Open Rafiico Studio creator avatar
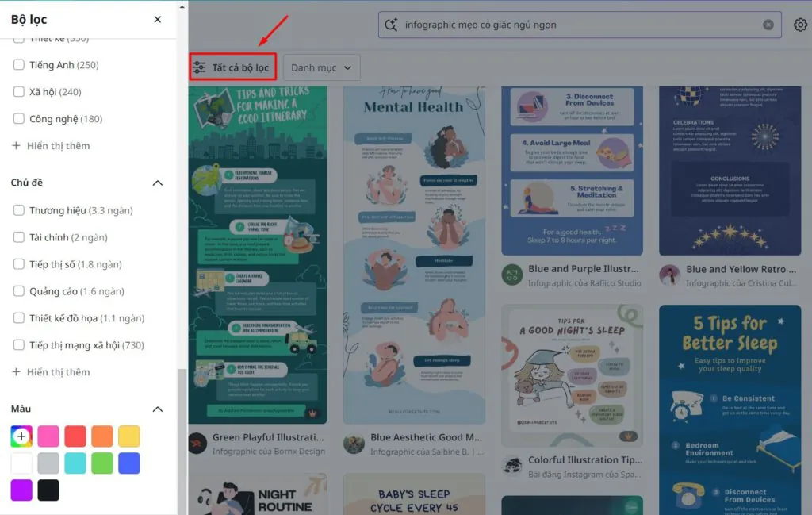This screenshot has width=812, height=515. [511, 275]
